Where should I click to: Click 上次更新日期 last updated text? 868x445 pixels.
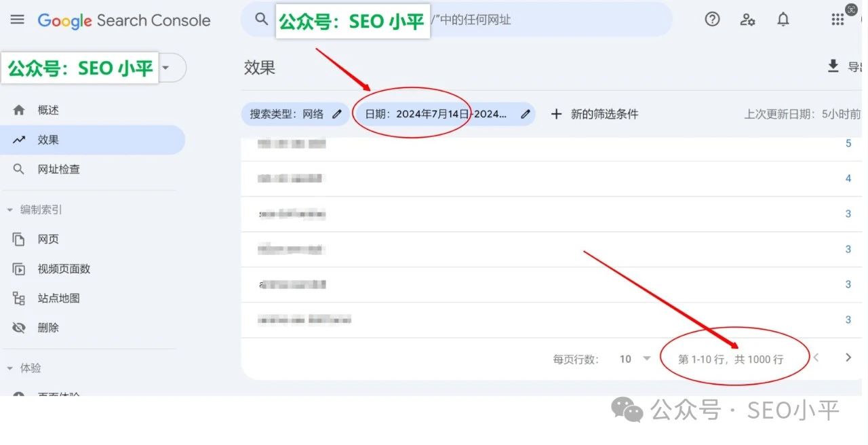point(802,114)
